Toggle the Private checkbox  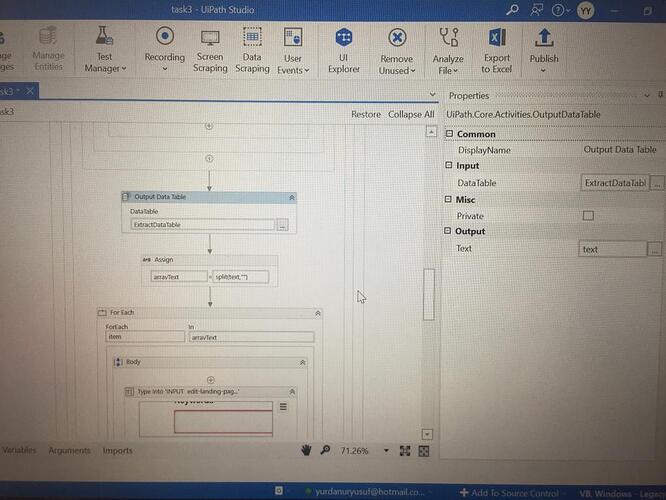click(588, 215)
